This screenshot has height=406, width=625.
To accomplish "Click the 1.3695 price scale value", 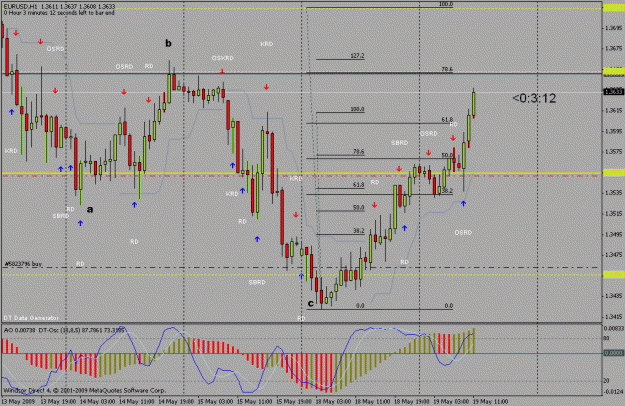I will click(x=613, y=28).
